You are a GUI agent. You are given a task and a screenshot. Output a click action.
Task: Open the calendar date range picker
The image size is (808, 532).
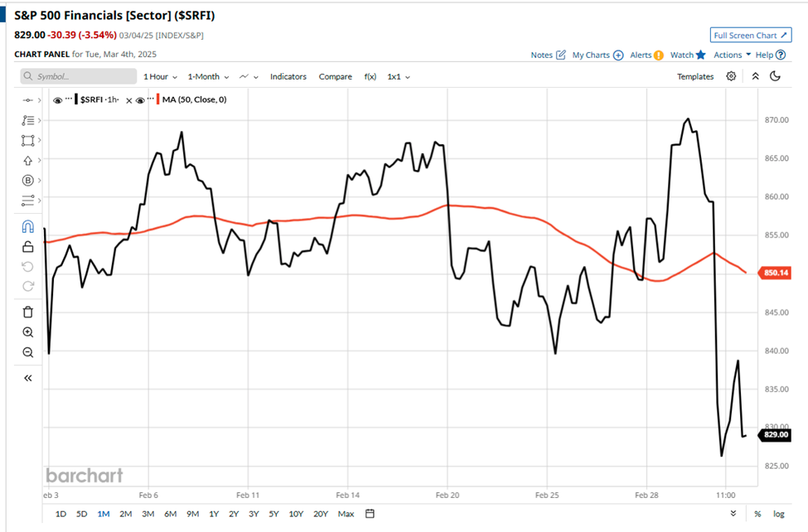click(370, 514)
